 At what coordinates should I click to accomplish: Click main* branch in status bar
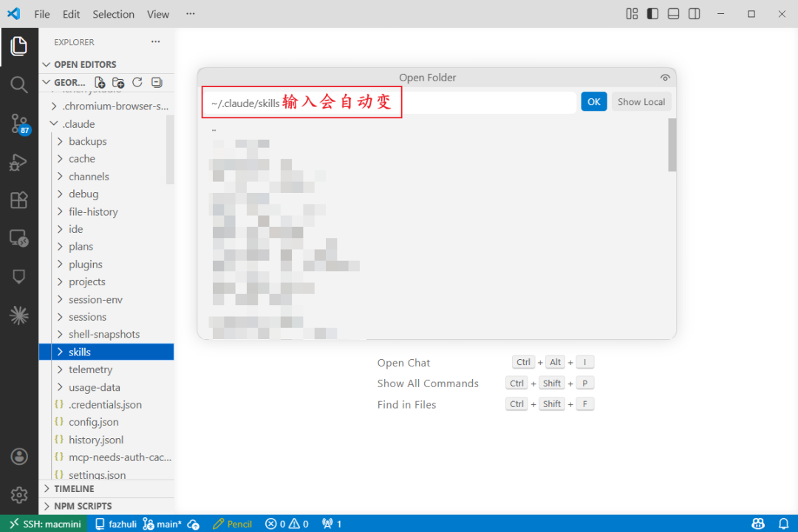pyautogui.click(x=163, y=524)
